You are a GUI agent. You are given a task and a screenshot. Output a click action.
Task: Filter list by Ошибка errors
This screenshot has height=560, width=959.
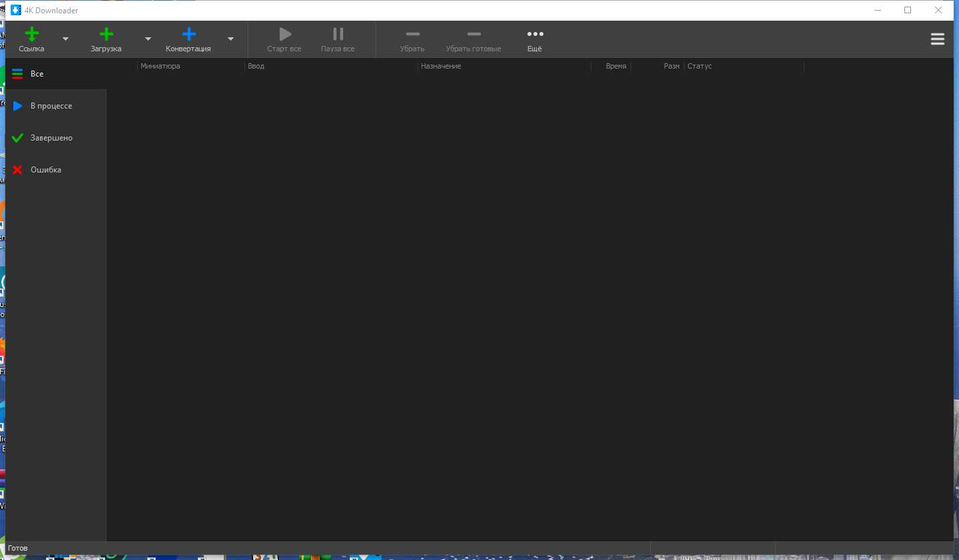click(56, 170)
